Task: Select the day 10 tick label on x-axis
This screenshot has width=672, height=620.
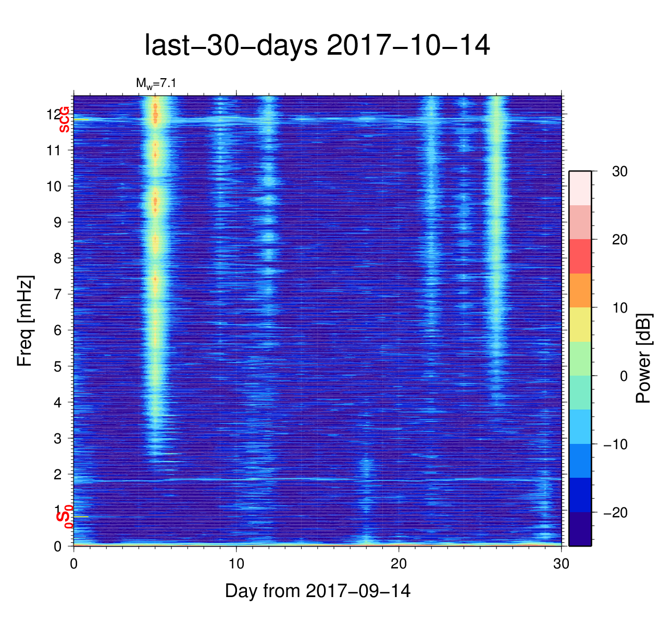Action: tap(237, 564)
